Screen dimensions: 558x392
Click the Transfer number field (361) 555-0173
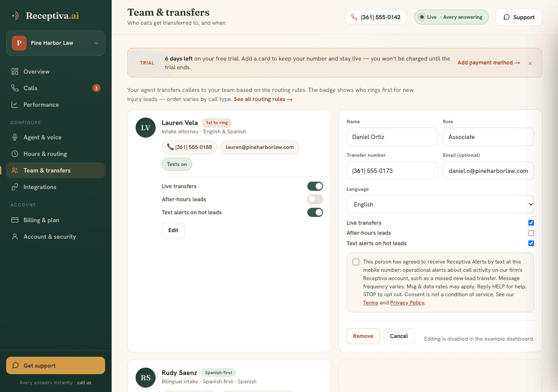pos(392,171)
